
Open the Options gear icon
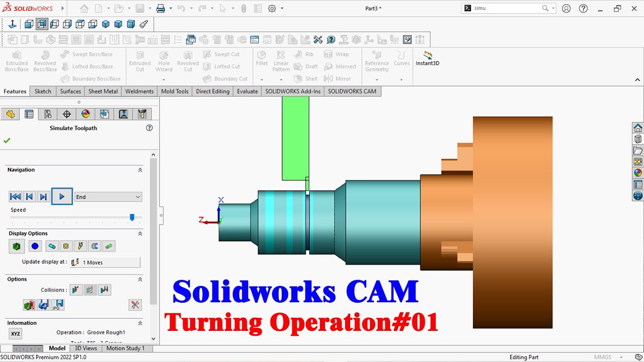tap(272, 9)
